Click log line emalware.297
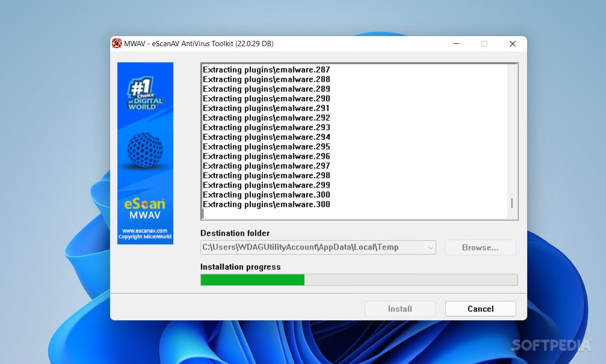 (x=266, y=166)
